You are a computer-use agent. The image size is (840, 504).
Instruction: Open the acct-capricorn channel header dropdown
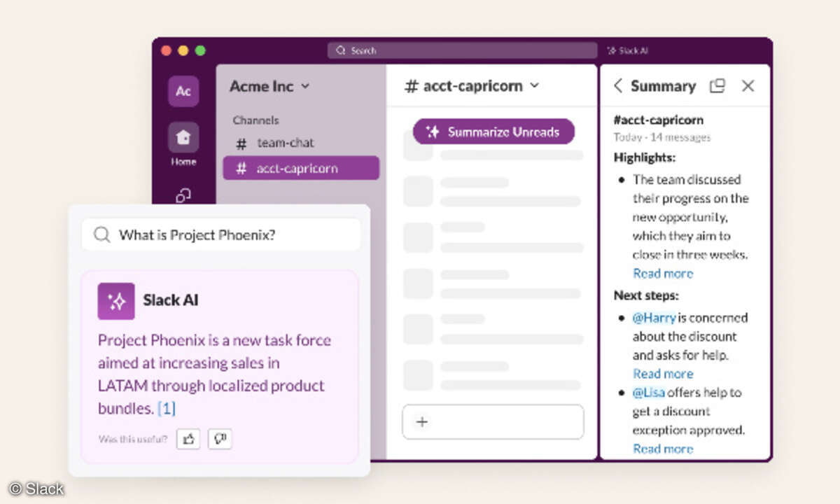[535, 85]
